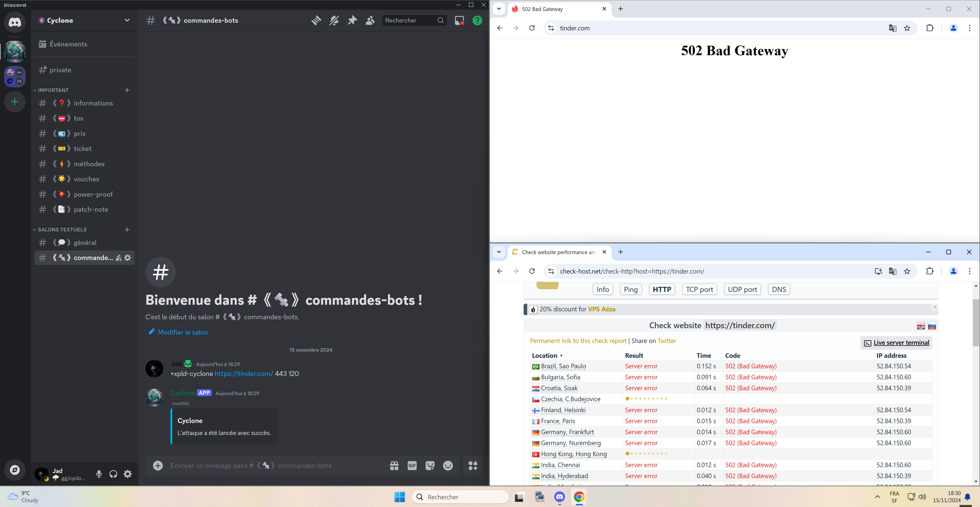Open the Cyclone server dropdown menu
The width and height of the screenshot is (980, 507).
[127, 20]
